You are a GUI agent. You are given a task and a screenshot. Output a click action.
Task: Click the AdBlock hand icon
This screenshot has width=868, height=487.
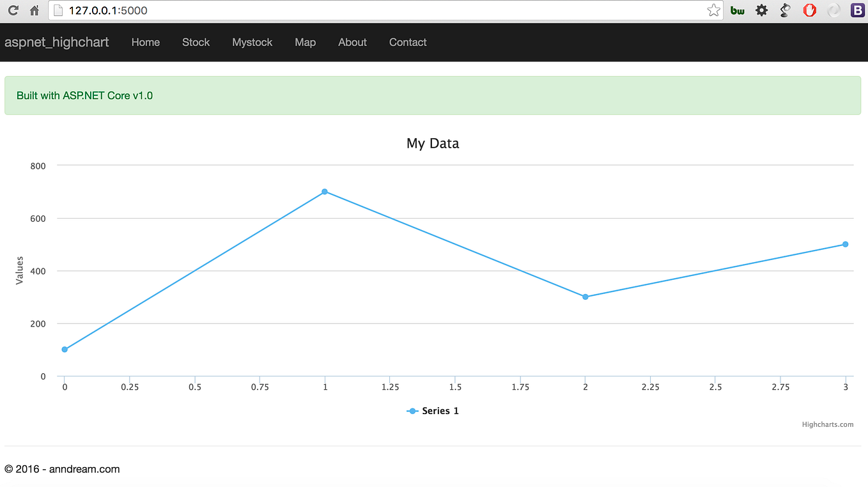click(x=809, y=10)
